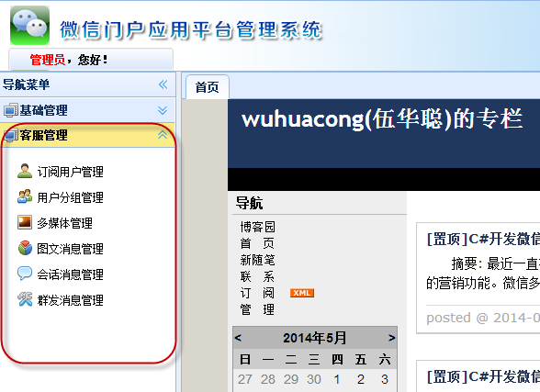Click the 订阅用户管理 user icon

[25, 171]
